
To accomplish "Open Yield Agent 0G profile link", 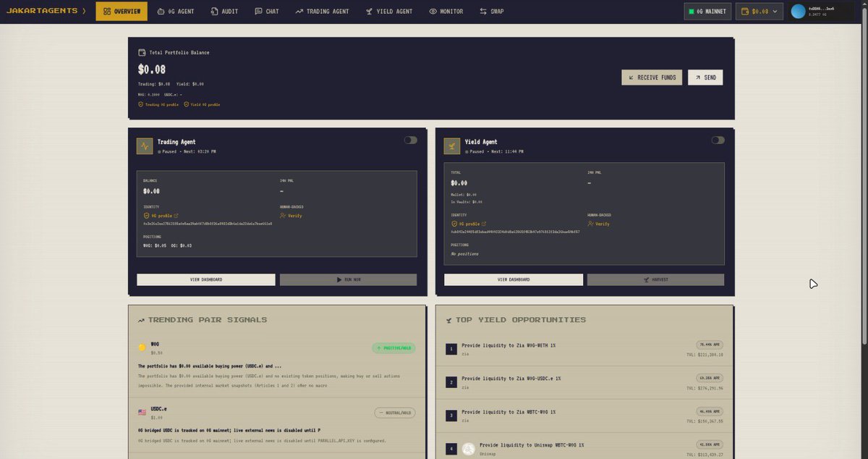I will [x=468, y=224].
